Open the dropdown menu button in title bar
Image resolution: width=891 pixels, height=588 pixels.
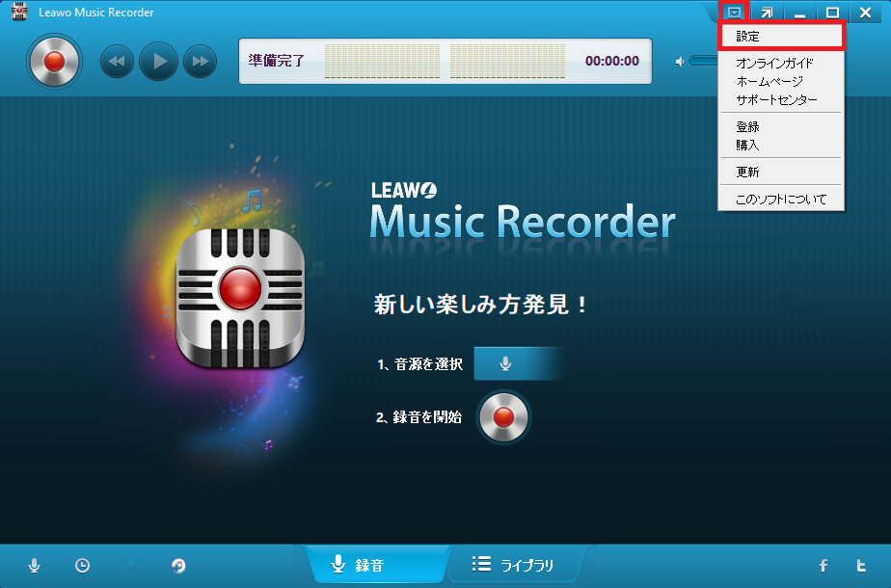[x=734, y=13]
